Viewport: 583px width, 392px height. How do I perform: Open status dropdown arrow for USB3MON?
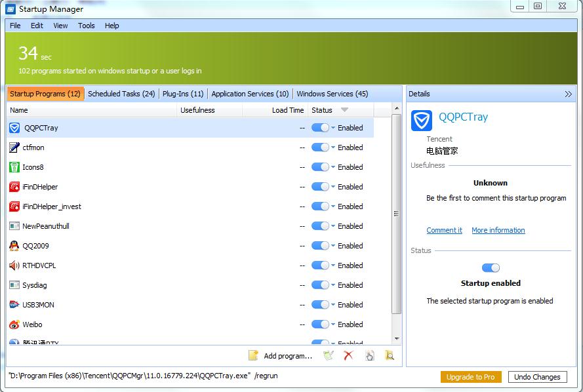tap(333, 305)
